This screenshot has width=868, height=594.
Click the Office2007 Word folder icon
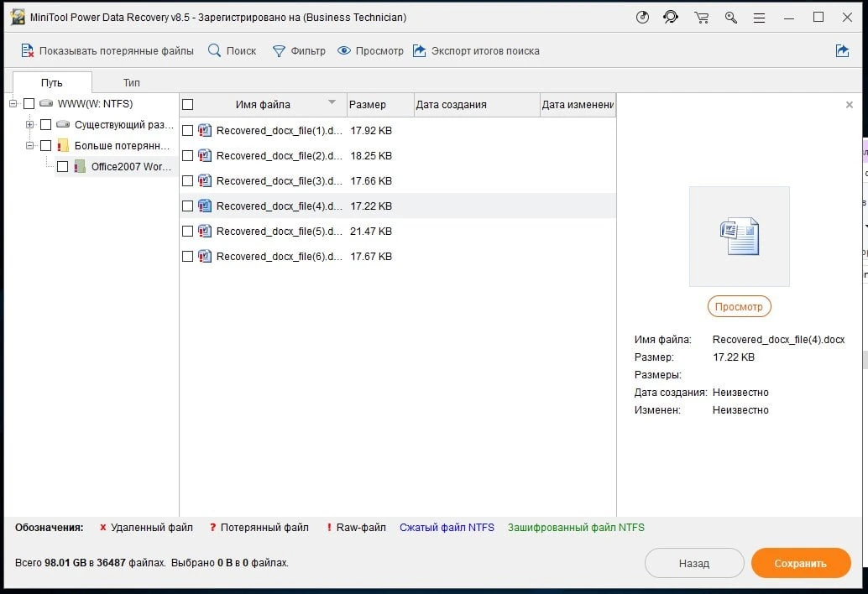(x=80, y=166)
